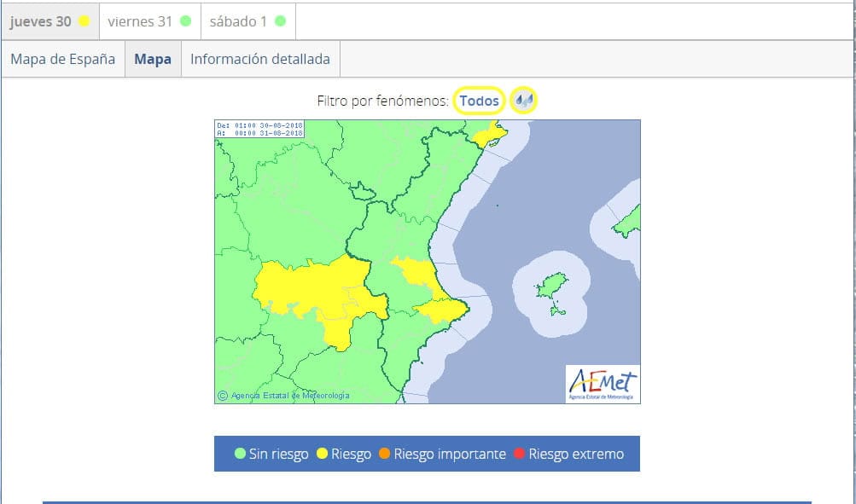Open the Información detallada tab

(260, 60)
